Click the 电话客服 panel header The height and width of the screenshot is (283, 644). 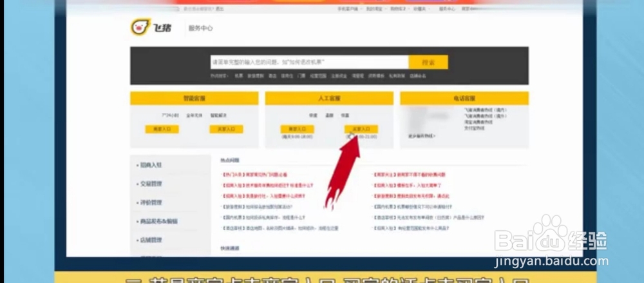(x=464, y=99)
